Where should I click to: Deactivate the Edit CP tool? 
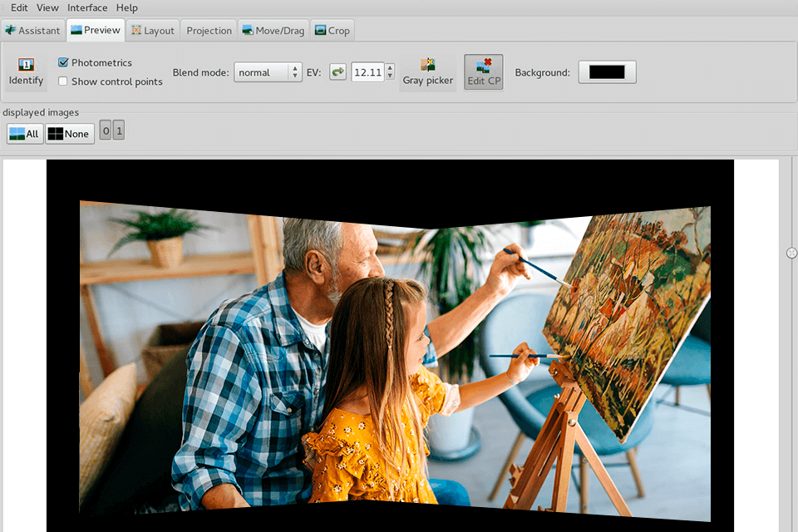click(x=483, y=71)
